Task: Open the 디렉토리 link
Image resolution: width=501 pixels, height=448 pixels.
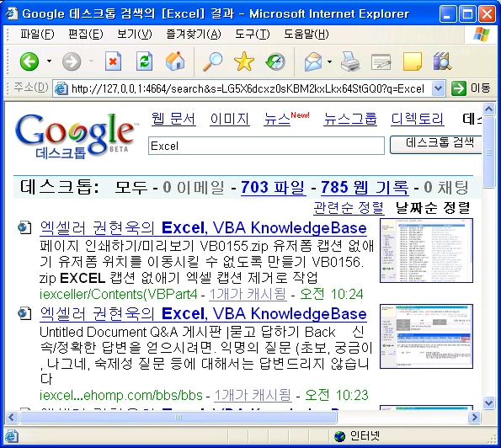Action: click(x=417, y=119)
